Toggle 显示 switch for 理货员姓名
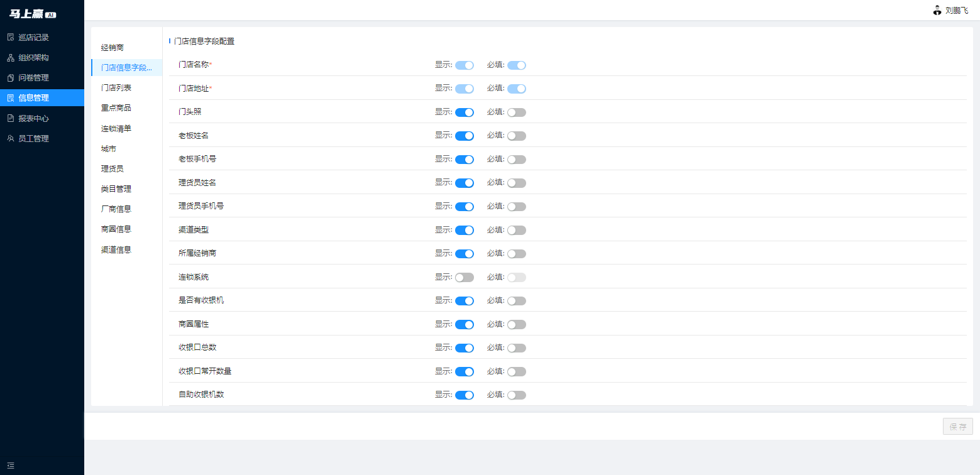Viewport: 980px width, 475px height. point(465,183)
